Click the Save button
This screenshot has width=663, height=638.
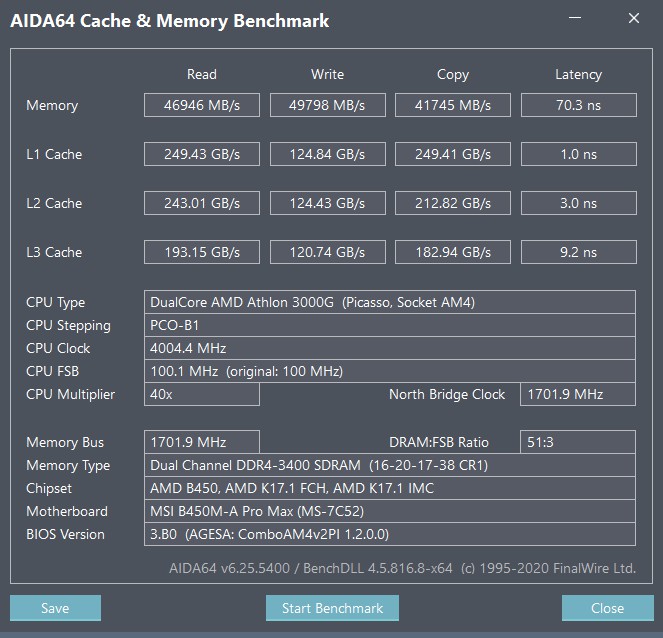[55, 608]
